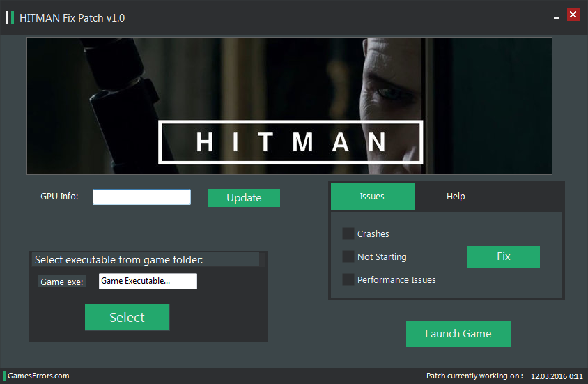Tick the Not Starting checkbox
This screenshot has width=588, height=384.
coord(348,257)
